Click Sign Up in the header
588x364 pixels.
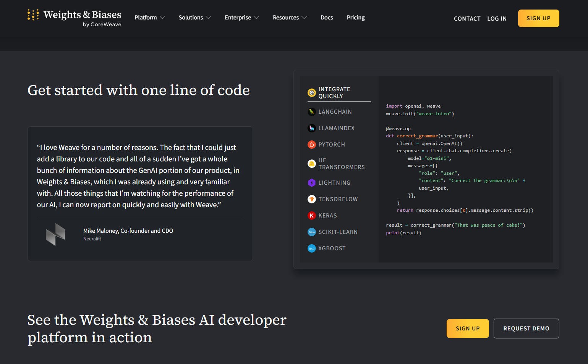(x=538, y=18)
